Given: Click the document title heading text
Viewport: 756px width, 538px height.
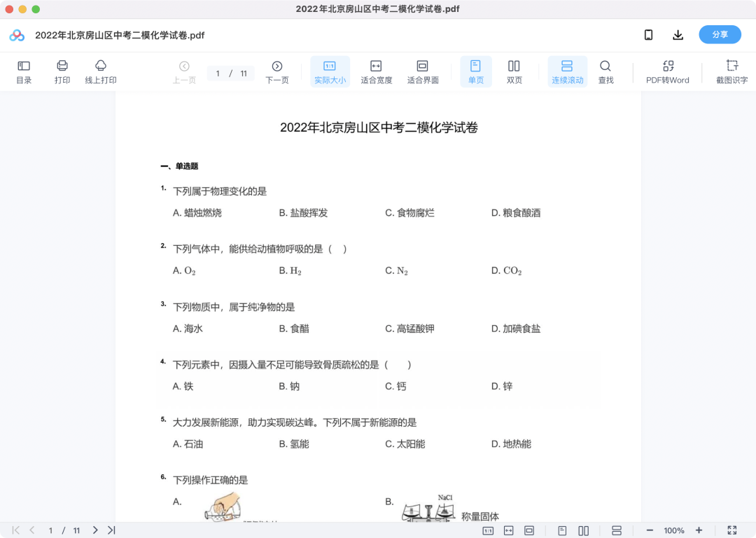Looking at the screenshot, I should 379,127.
